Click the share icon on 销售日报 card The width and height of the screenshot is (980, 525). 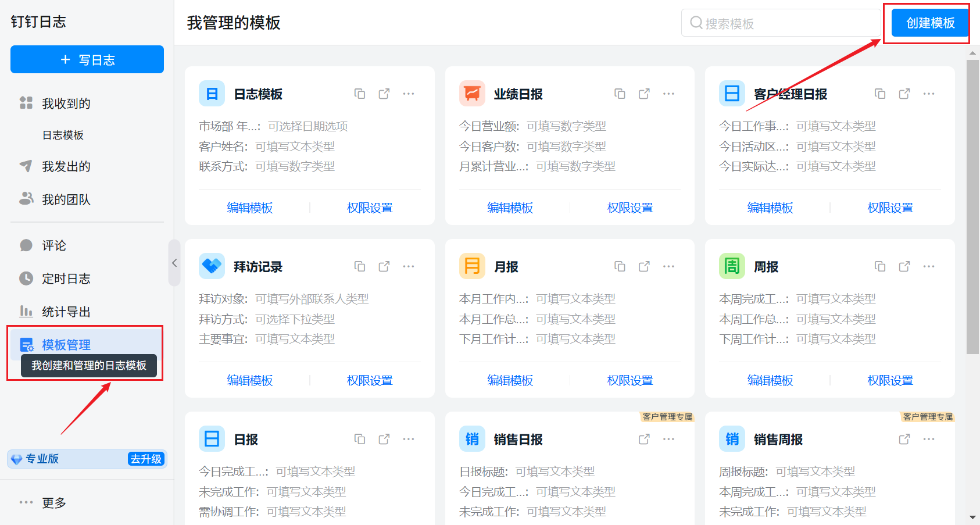click(x=644, y=439)
